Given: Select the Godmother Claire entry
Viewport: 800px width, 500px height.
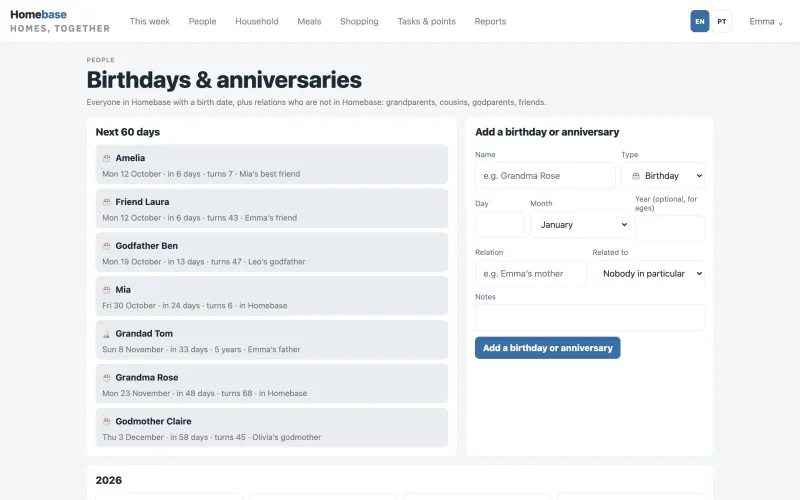Looking at the screenshot, I should tap(271, 428).
